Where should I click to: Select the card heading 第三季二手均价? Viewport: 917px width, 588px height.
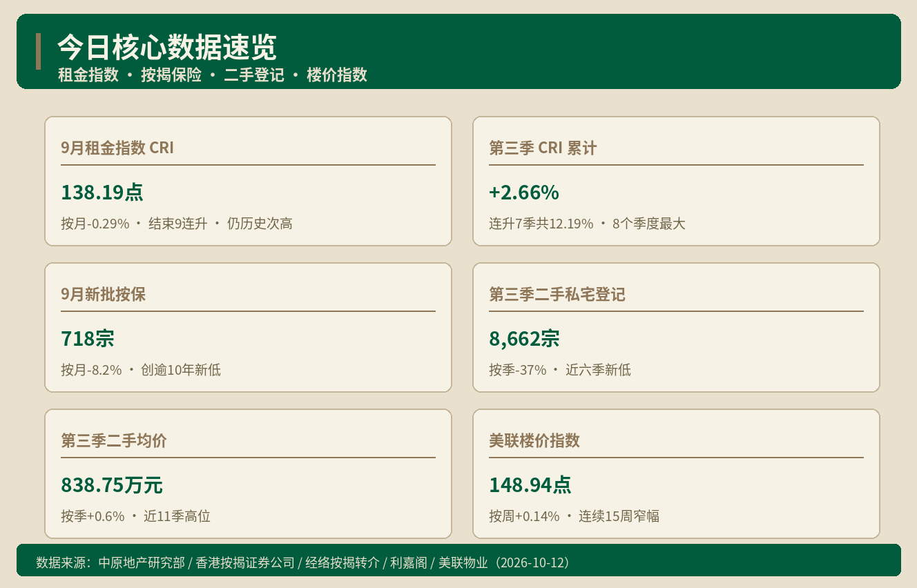[x=114, y=440]
